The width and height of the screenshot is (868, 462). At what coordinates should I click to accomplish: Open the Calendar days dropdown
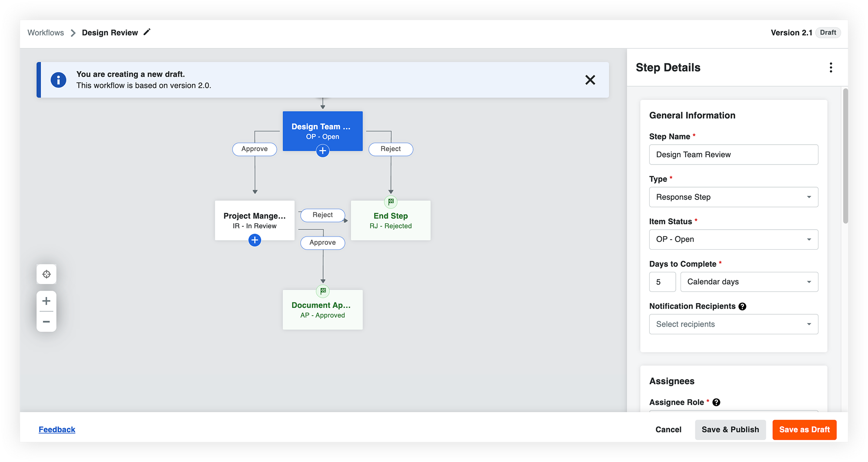809,281
